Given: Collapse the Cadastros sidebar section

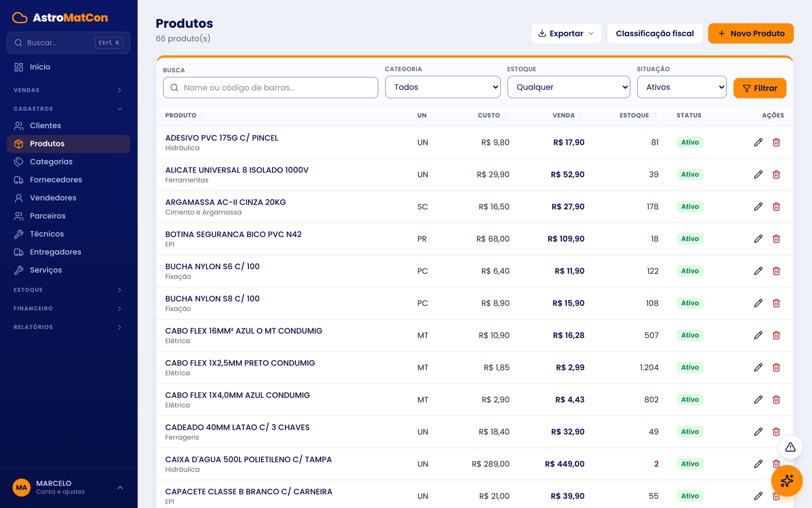Looking at the screenshot, I should [x=69, y=109].
